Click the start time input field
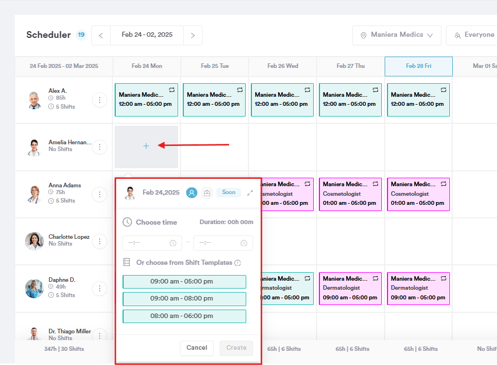 152,243
